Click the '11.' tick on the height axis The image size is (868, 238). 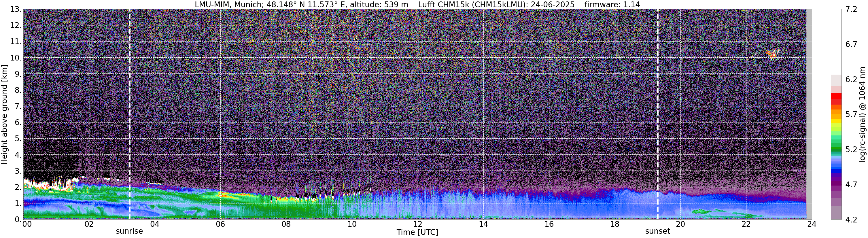coord(16,41)
